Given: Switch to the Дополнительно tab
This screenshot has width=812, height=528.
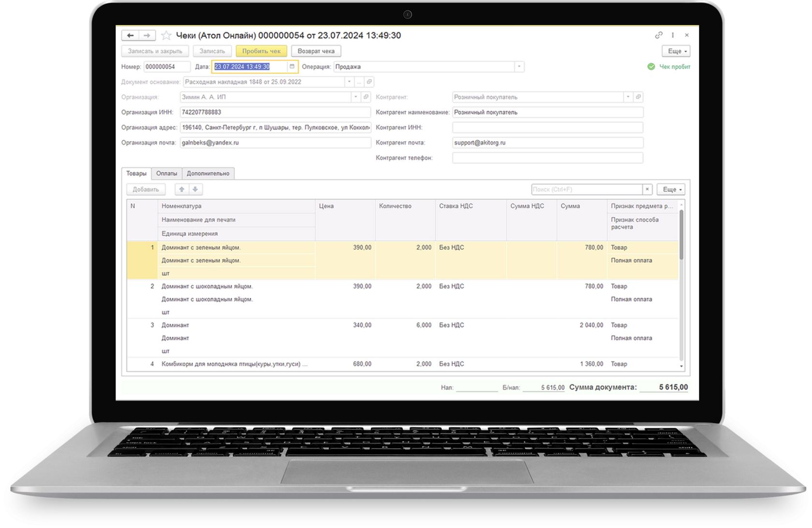Looking at the screenshot, I should (x=208, y=173).
